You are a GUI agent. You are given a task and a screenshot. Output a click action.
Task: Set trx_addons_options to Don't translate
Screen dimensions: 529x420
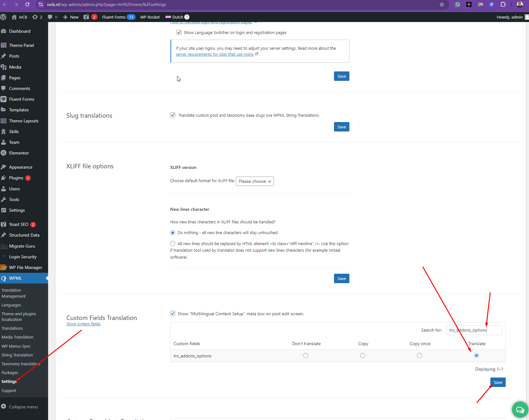(306, 356)
